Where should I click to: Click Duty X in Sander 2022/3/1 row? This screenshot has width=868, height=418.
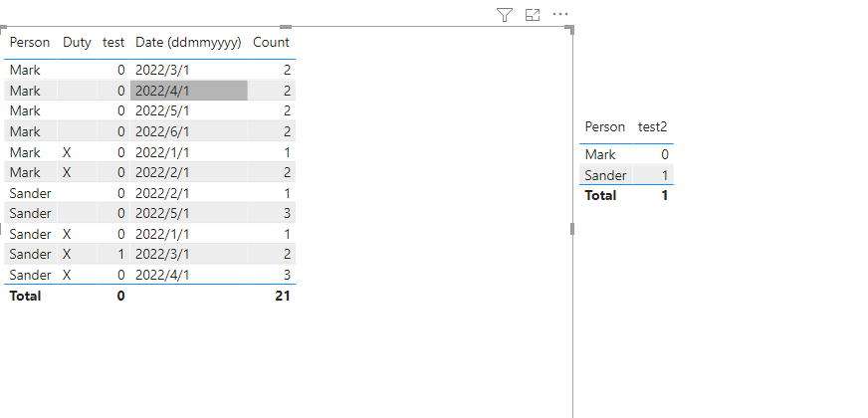pos(67,255)
